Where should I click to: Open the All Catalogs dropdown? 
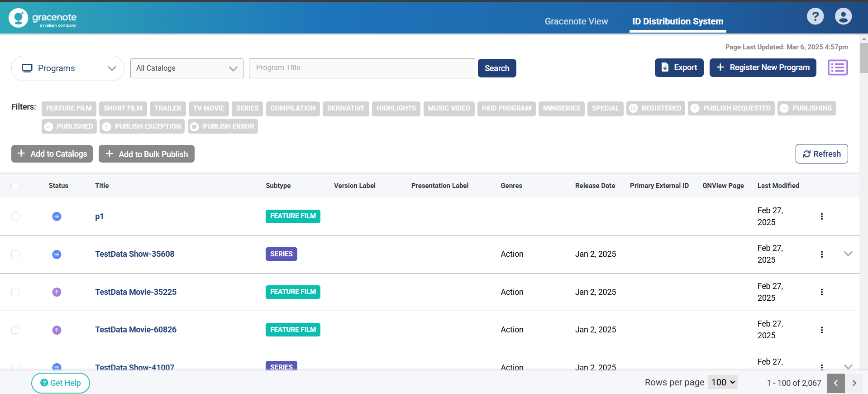[186, 68]
